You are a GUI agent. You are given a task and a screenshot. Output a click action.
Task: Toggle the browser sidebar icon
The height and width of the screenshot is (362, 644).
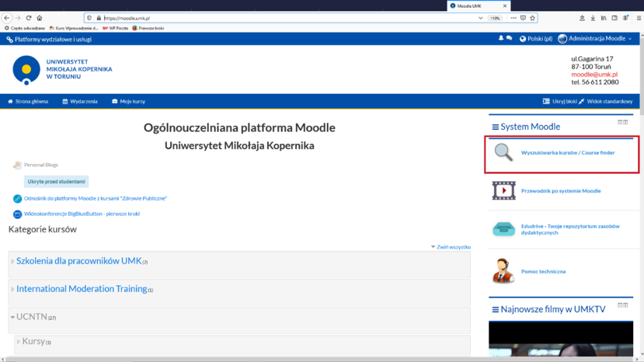coord(614,18)
